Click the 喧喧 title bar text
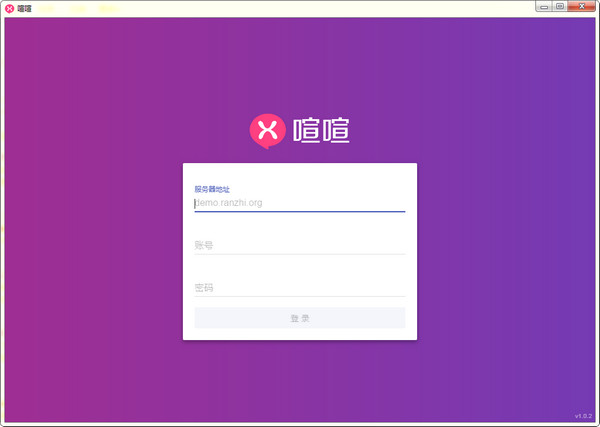This screenshot has height=427, width=600. pos(24,8)
